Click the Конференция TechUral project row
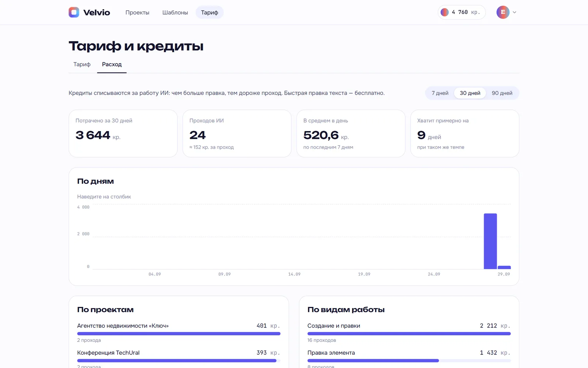The height and width of the screenshot is (368, 588). (x=179, y=359)
